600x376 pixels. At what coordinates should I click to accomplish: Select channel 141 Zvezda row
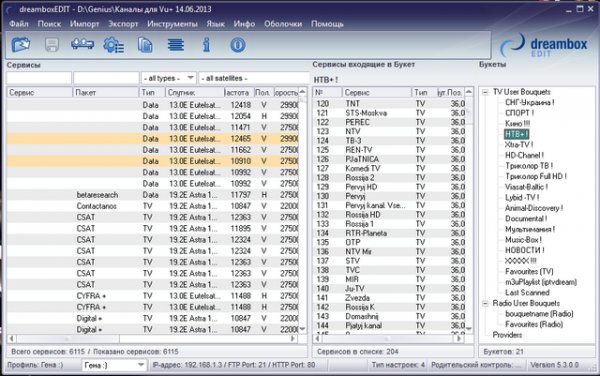(390, 298)
